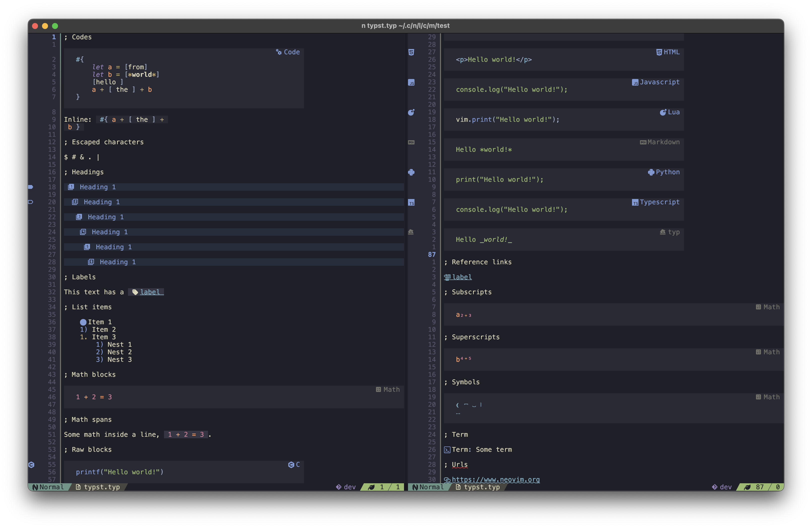Viewport: 812px width, 528px height.
Task: Click the first Heading 1 level icon
Action: pyautogui.click(x=71, y=187)
